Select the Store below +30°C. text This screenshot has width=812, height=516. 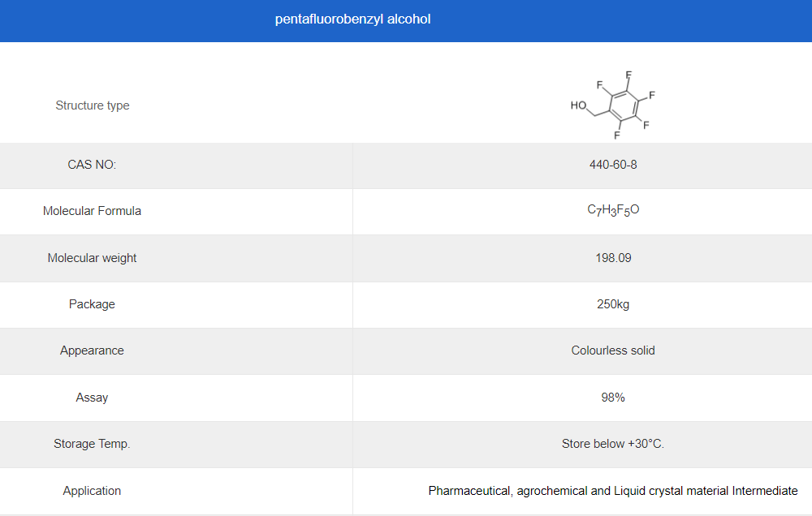point(613,444)
